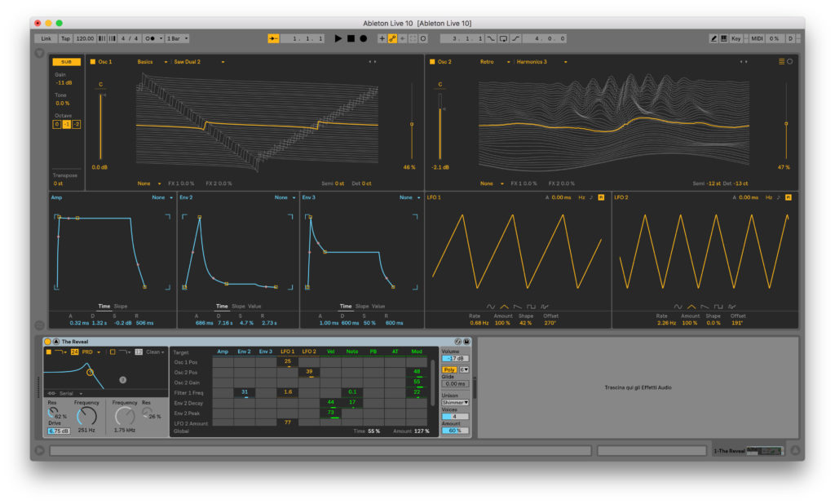Adjust the Volume slider showing -17 dB
Screen dimensions: 835x504
click(x=453, y=358)
